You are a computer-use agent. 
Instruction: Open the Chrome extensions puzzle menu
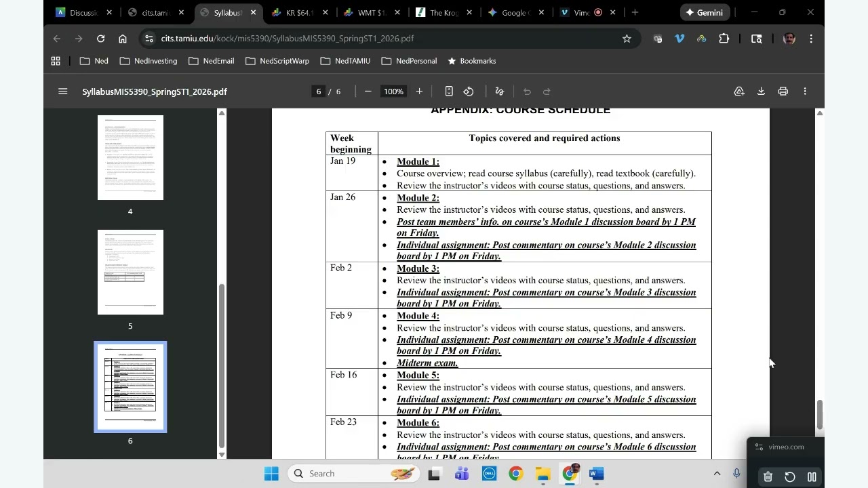coord(724,39)
